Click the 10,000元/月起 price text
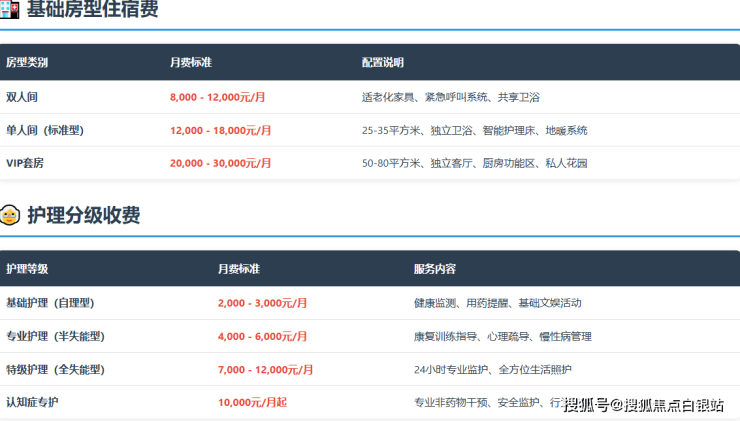Screen dimensions: 740x421 click(x=252, y=402)
